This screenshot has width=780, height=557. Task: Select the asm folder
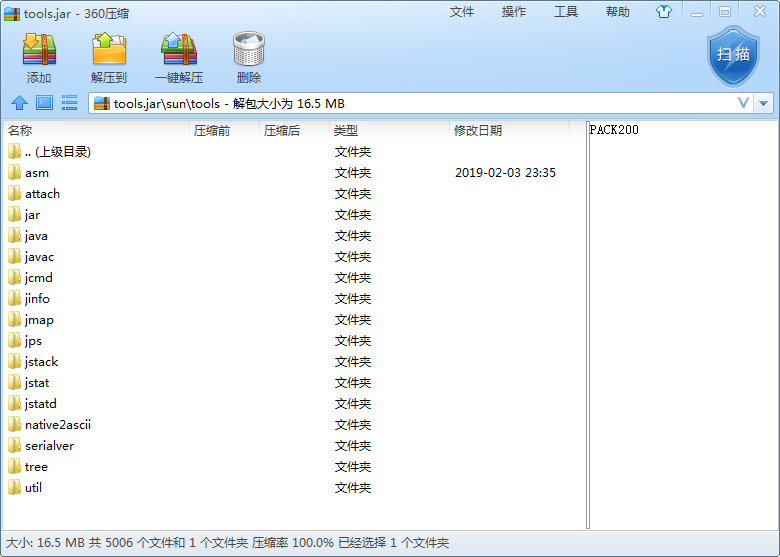(x=293, y=173)
